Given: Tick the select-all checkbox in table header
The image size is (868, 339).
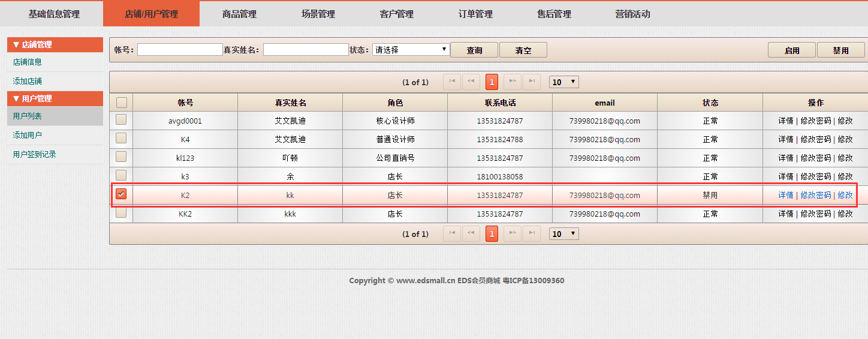Looking at the screenshot, I should click(x=121, y=103).
